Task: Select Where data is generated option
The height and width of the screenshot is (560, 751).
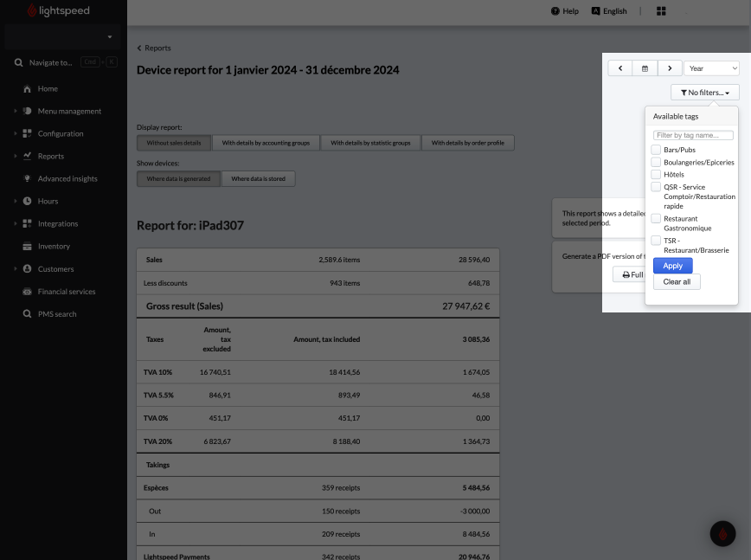Action: (178, 178)
